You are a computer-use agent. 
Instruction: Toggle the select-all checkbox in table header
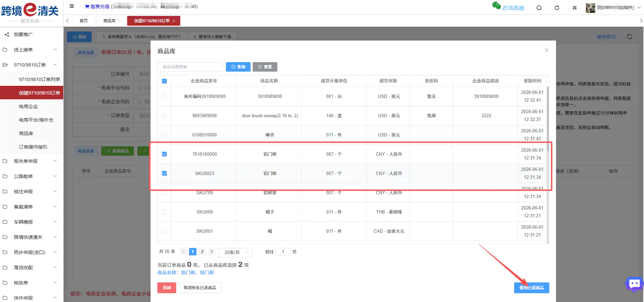coord(164,81)
